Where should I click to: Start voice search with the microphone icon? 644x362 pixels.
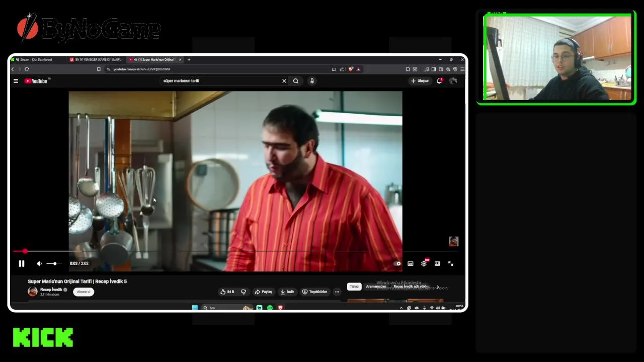tap(312, 81)
